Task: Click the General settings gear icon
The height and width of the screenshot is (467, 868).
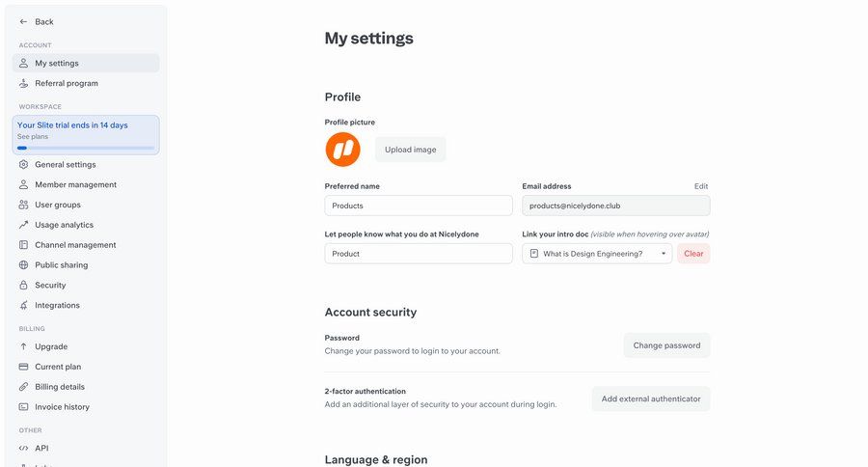Action: 24,164
